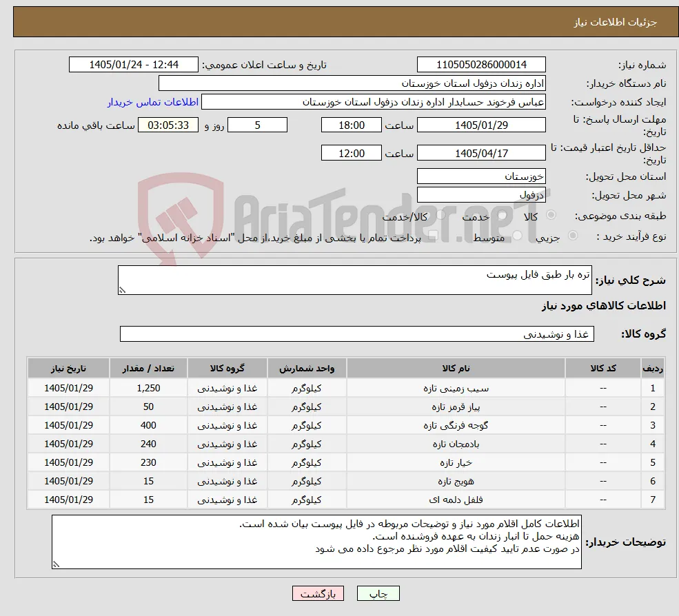Click response deadline date 1405/01/29 field
This screenshot has height=616, width=679.
[481, 125]
